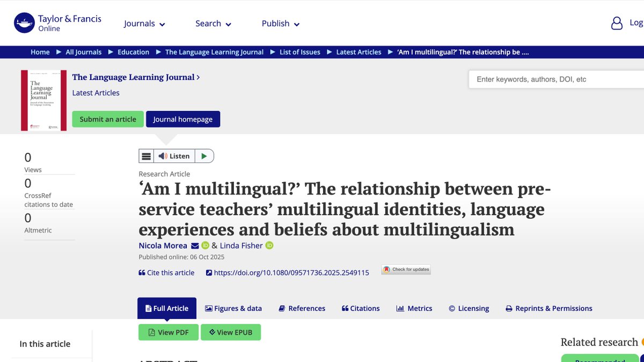Open the ReadSpeaker menu hamburger icon
This screenshot has width=644, height=362.
pos(146,156)
